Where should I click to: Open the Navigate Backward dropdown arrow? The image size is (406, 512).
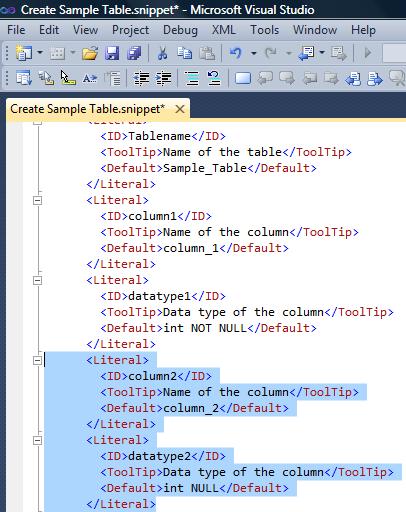point(322,53)
